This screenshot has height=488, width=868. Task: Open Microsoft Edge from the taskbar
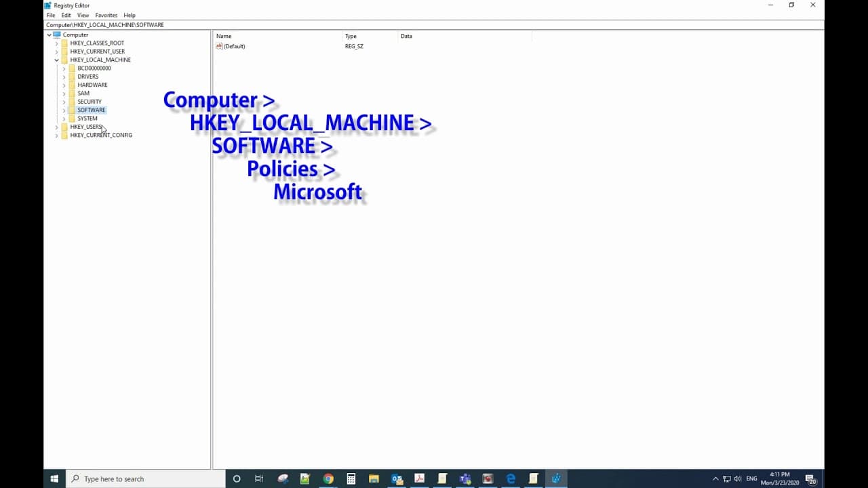(x=511, y=479)
